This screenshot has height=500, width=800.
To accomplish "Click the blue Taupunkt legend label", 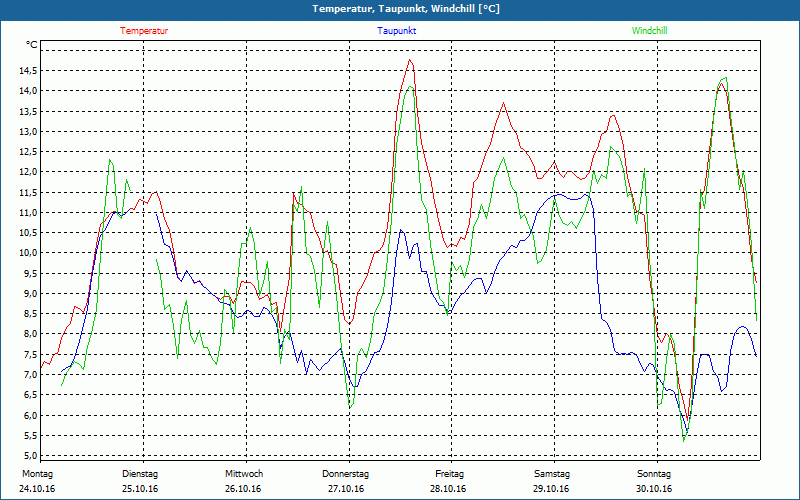I will click(x=396, y=31).
